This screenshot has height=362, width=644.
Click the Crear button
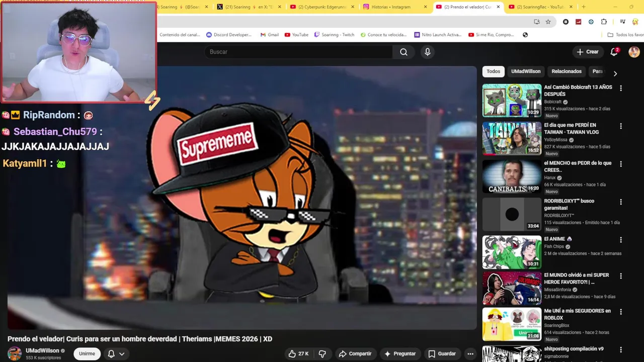(588, 52)
